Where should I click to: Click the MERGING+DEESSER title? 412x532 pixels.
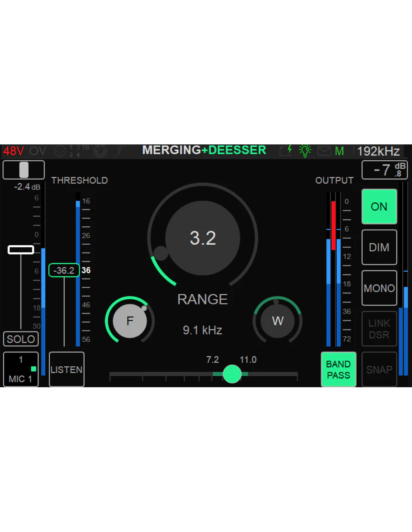(204, 150)
